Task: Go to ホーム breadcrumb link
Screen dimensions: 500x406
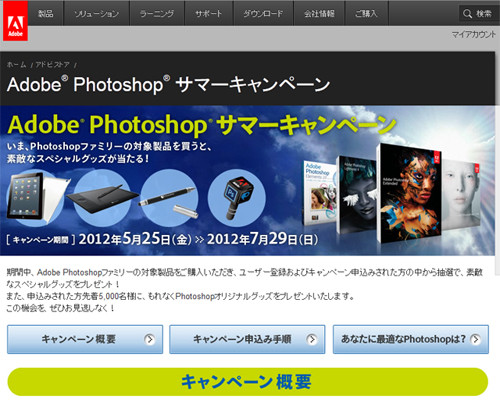Action: (x=16, y=64)
